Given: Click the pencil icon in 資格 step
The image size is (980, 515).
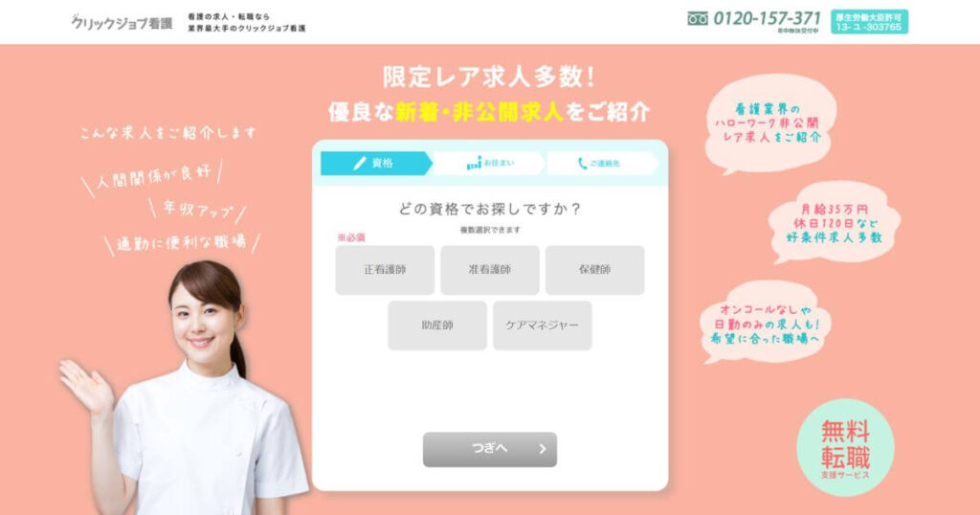Looking at the screenshot, I should [360, 163].
